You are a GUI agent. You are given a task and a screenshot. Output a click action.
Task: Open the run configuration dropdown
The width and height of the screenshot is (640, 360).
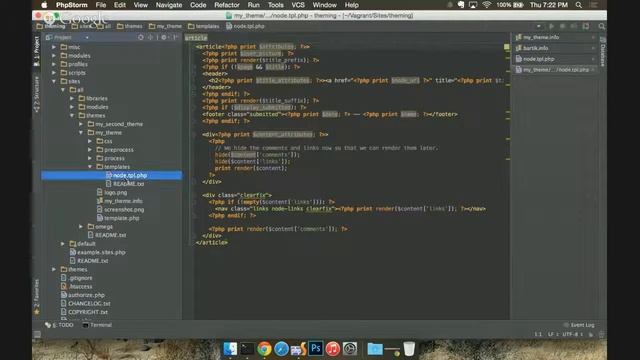[539, 26]
